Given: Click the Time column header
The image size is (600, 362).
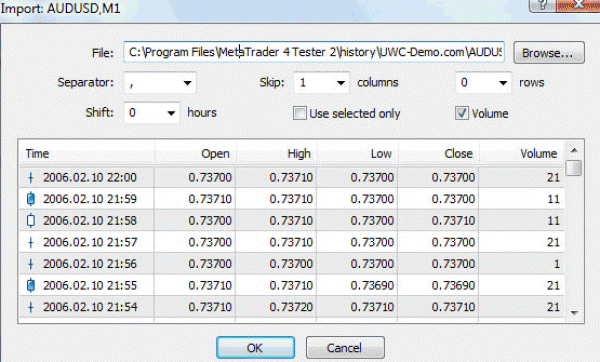Looking at the screenshot, I should [86, 153].
